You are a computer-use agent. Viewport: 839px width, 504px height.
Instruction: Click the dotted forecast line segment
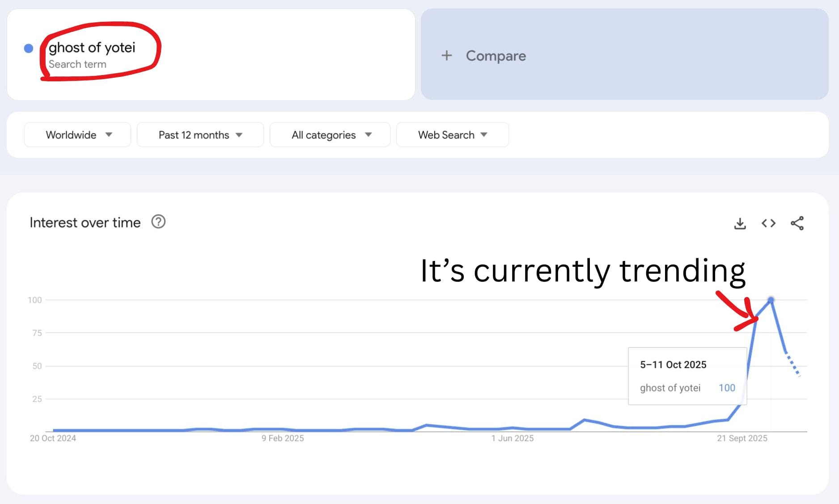793,365
